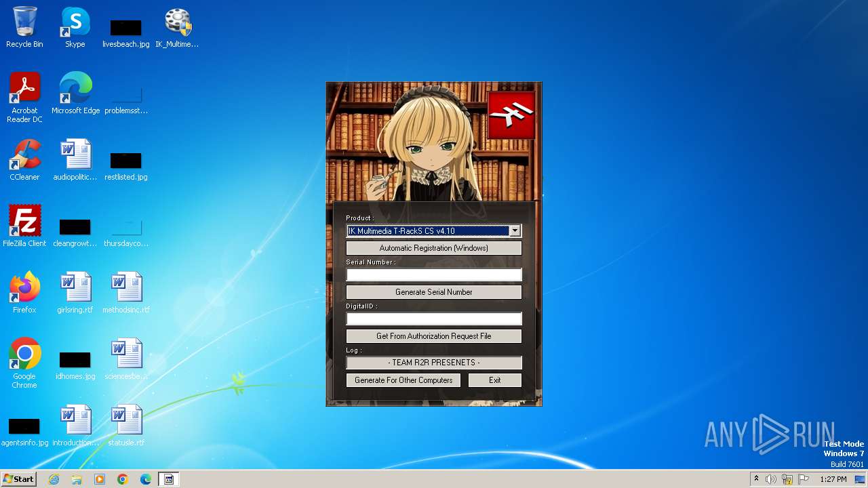Open Chrome from the taskbar

click(x=123, y=479)
